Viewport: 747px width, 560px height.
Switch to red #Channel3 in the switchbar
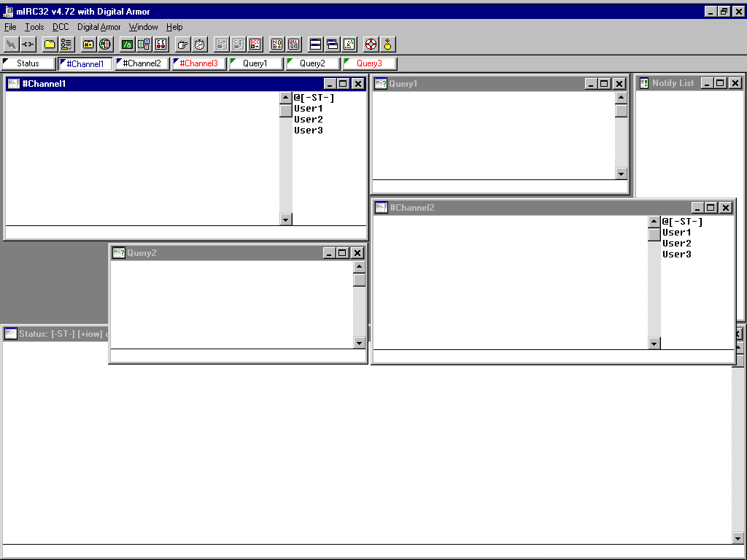click(x=198, y=63)
